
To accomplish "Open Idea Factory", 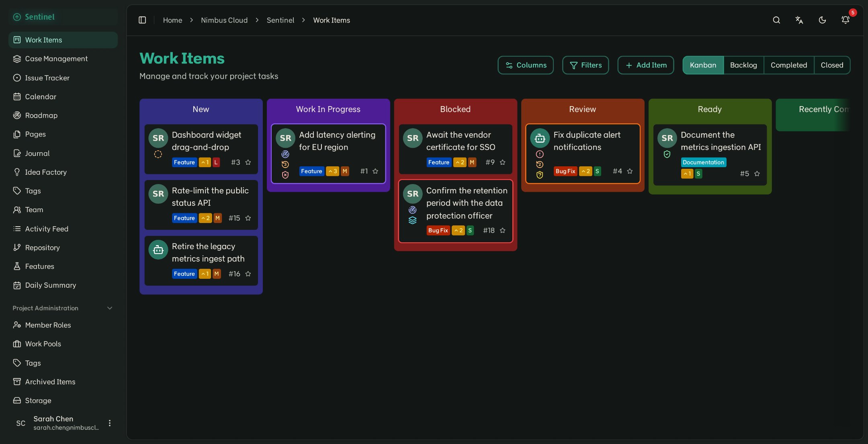I will tap(63, 172).
